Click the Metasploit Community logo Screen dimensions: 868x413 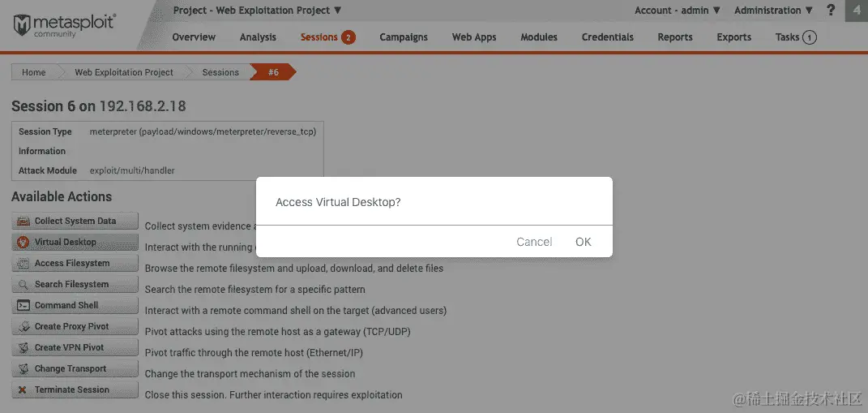tap(64, 26)
